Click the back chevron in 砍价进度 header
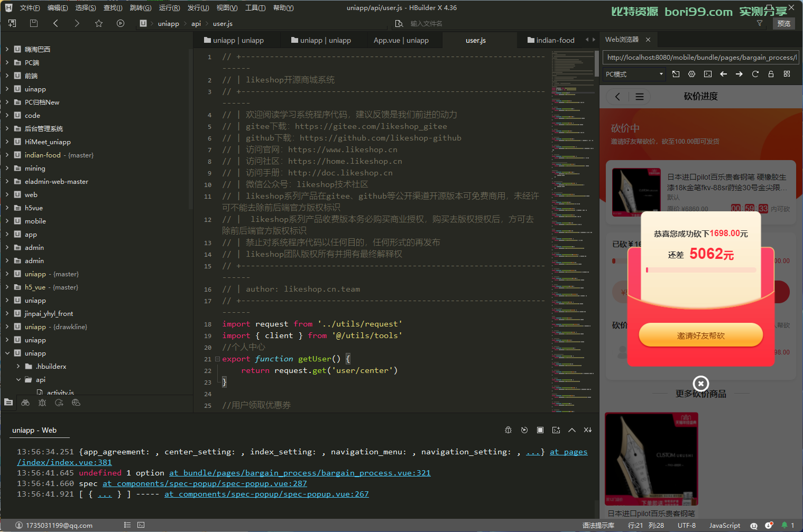 click(x=617, y=97)
